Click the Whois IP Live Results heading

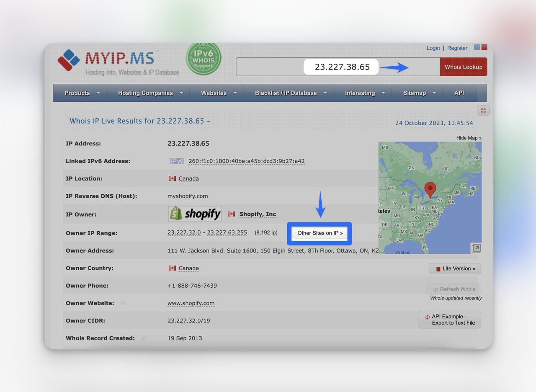click(140, 121)
